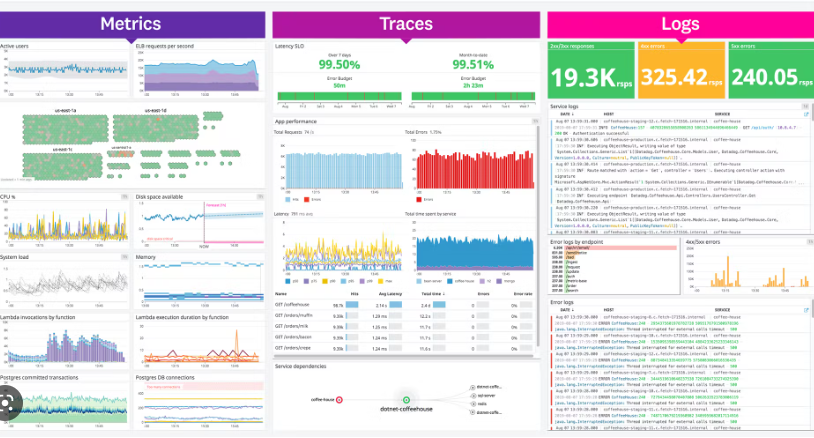Viewport: 814px width, 438px height.
Task: Select the Metrics section header
Action: pos(133,23)
